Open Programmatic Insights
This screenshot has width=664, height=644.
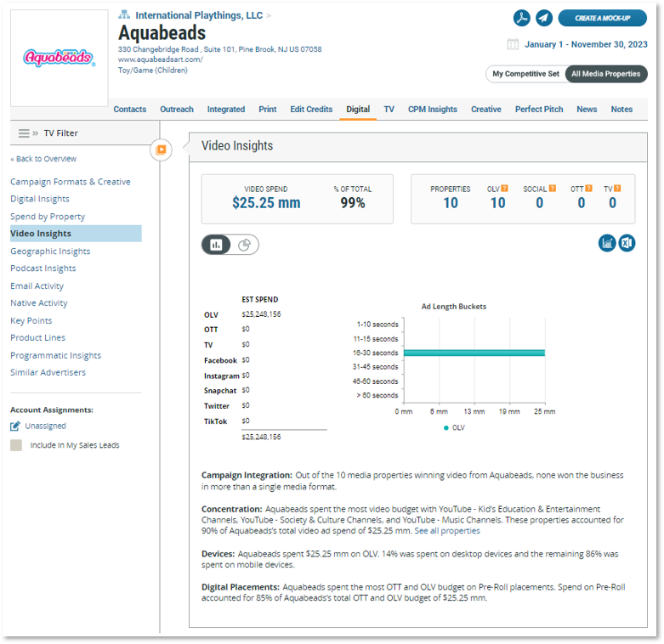(55, 355)
